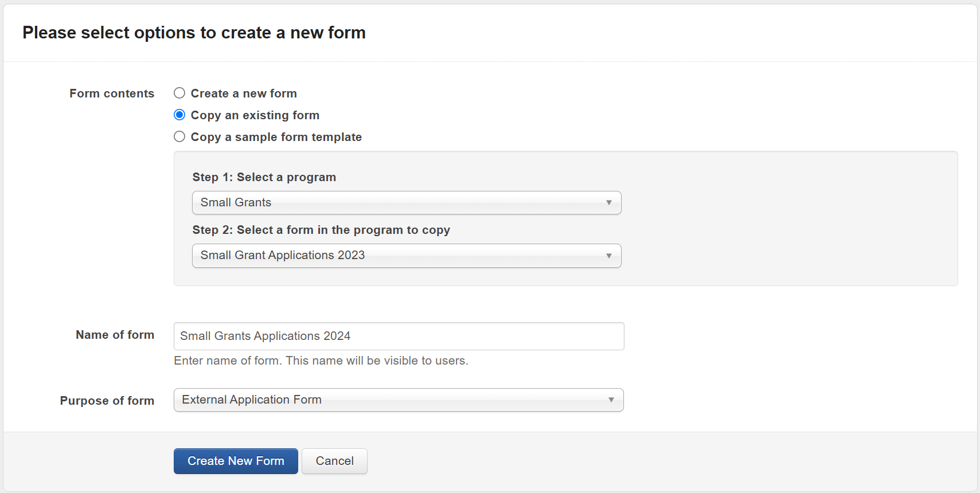This screenshot has height=493, width=980.
Task: Click the arrow on the form-to-copy dropdown
Action: click(609, 256)
